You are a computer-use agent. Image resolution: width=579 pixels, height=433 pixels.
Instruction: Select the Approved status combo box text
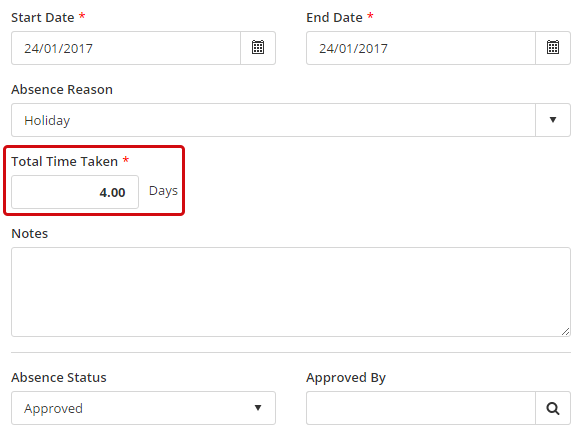coord(54,409)
